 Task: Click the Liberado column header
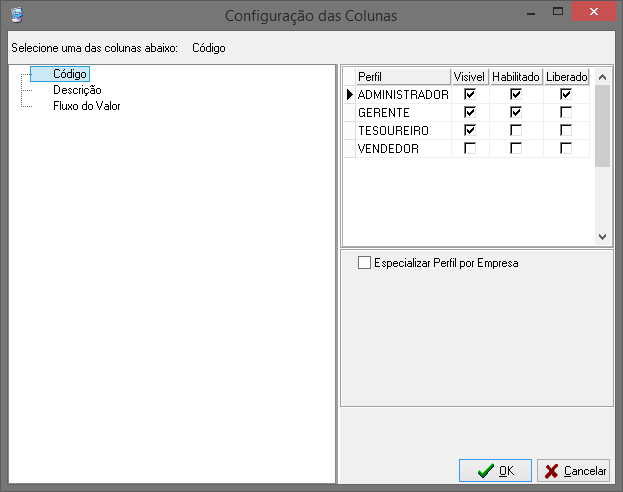(x=566, y=76)
